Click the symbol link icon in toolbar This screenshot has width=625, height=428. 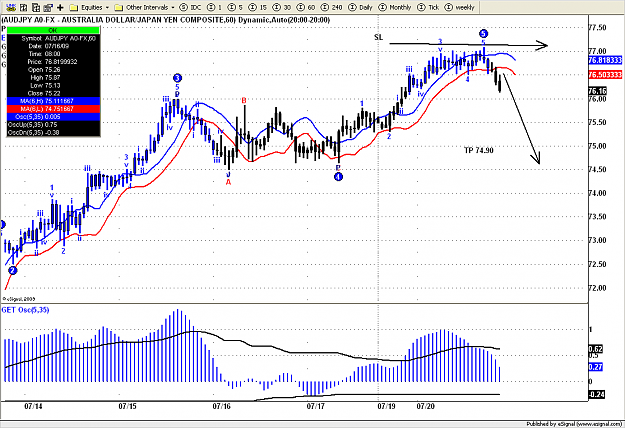[11, 7]
